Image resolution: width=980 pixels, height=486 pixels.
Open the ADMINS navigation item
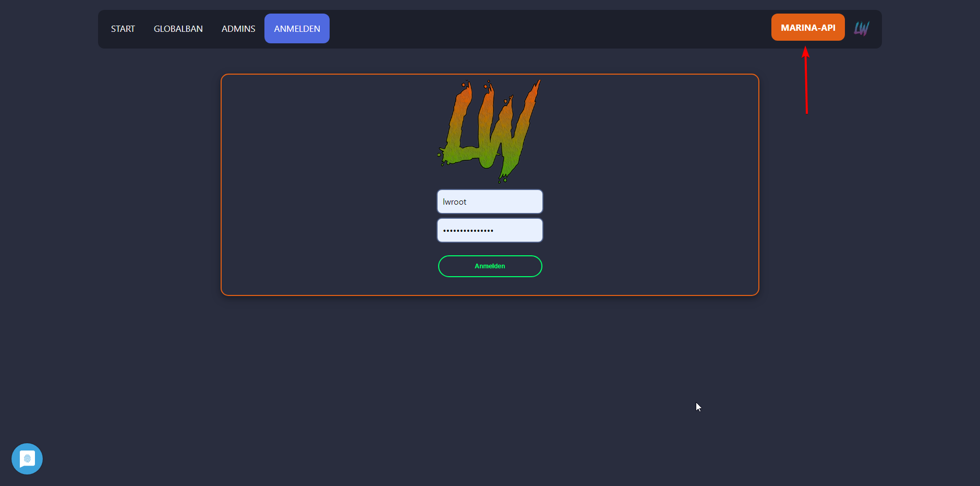coord(238,29)
